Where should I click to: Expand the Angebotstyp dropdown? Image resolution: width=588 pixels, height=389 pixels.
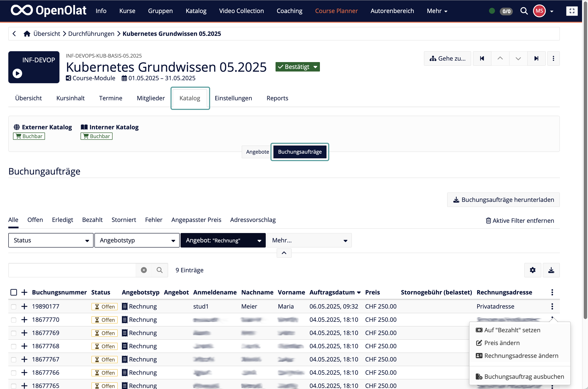(137, 240)
